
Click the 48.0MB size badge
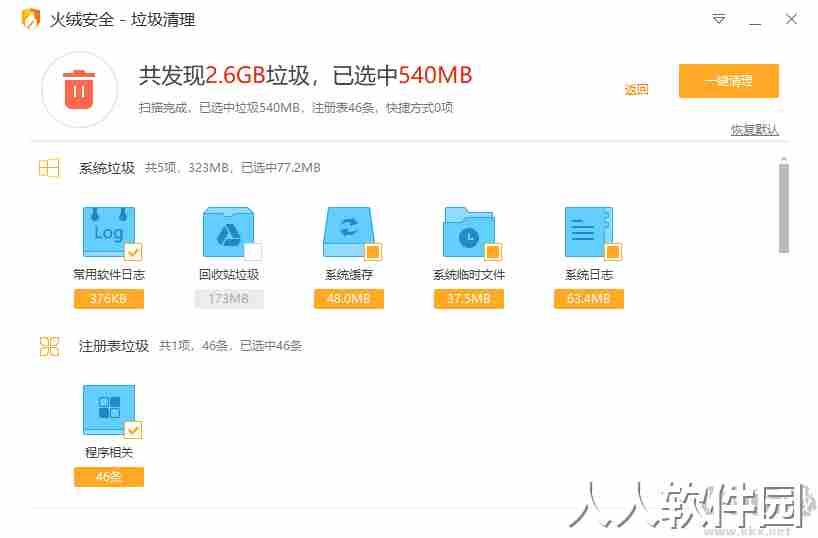348,299
